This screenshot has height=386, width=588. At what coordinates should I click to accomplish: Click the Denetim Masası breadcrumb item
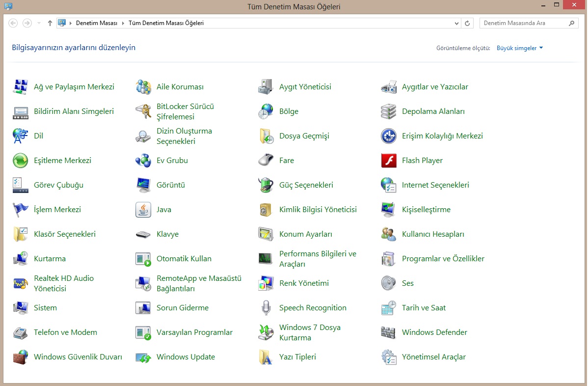pos(97,23)
